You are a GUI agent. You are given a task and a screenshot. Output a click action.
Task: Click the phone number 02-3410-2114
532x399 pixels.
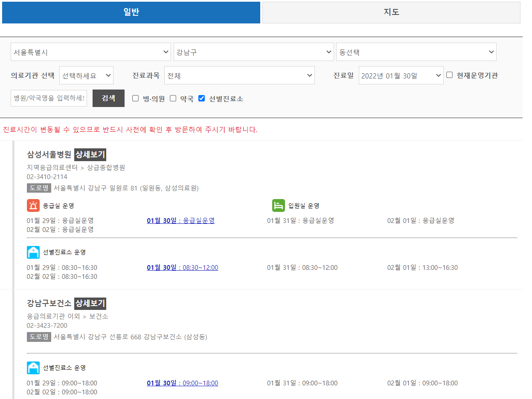[x=47, y=176]
